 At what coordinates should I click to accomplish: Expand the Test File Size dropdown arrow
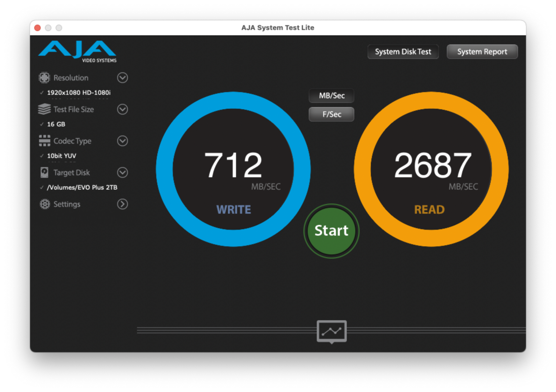[122, 109]
